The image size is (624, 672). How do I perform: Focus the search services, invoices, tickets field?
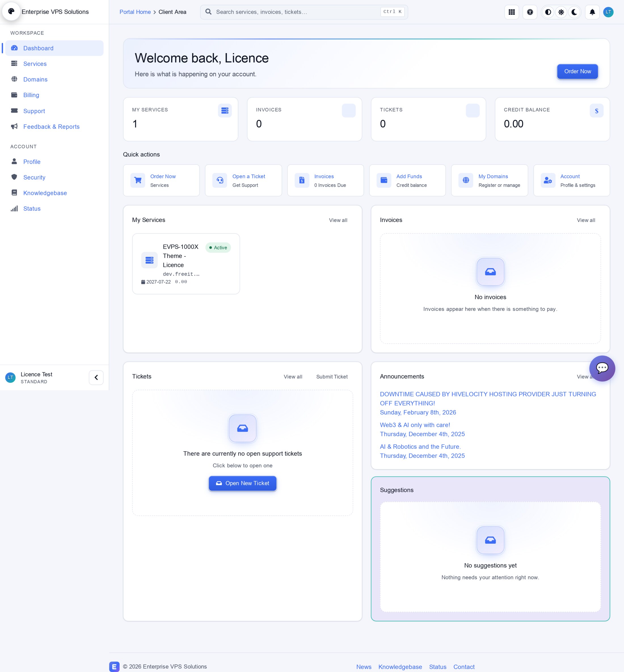click(304, 12)
